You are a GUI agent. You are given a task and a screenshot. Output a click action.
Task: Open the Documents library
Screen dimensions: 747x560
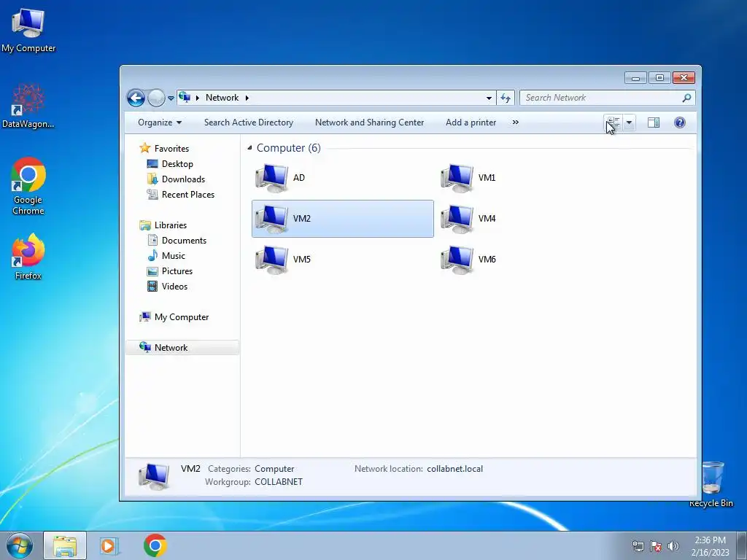click(x=184, y=241)
